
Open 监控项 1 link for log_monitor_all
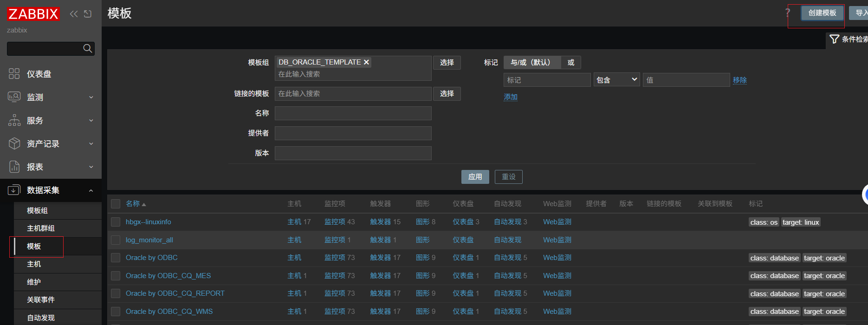pos(335,240)
